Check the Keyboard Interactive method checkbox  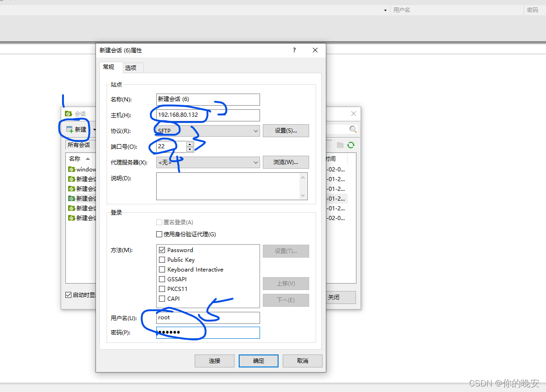tap(162, 270)
